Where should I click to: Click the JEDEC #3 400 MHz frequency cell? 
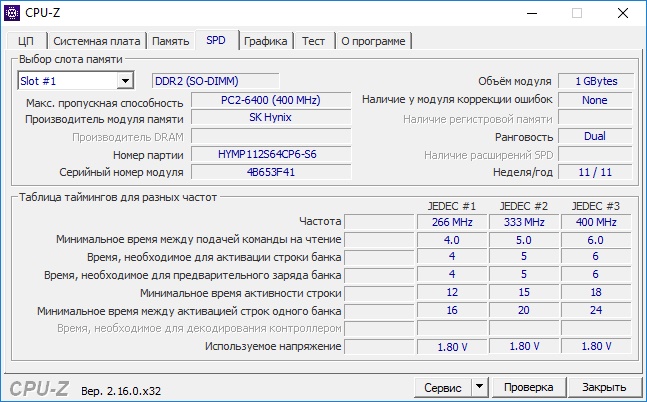pyautogui.click(x=596, y=222)
